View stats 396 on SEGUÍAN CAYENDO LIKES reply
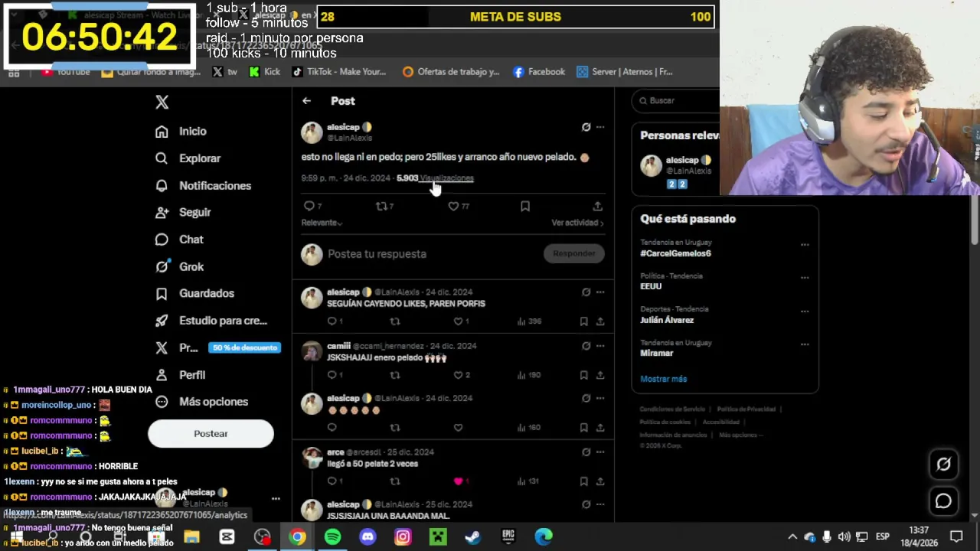The height and width of the screenshot is (551, 980). 529,321
